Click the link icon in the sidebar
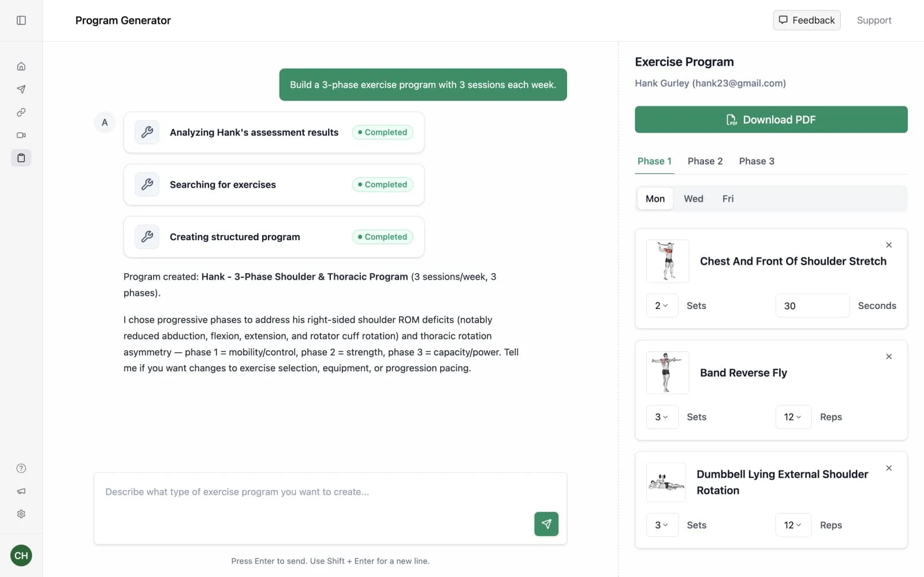This screenshot has height=577, width=924. coord(21,112)
